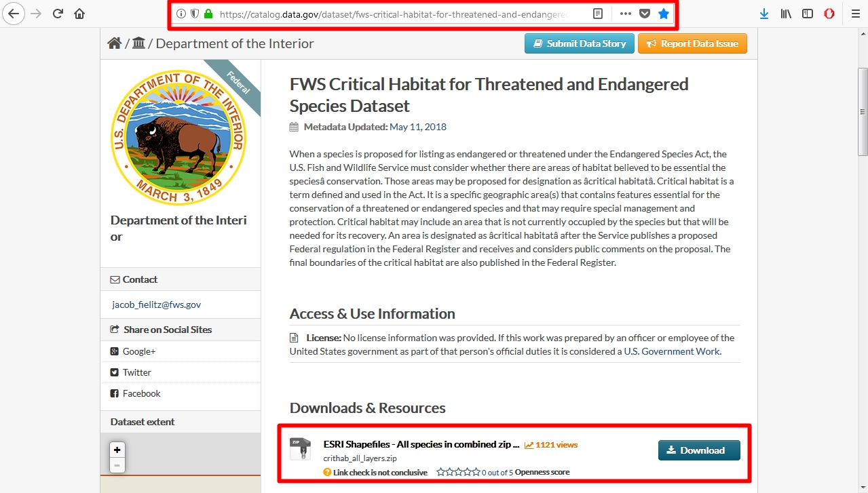Open the Library icon
The image size is (868, 493).
[x=786, y=14]
